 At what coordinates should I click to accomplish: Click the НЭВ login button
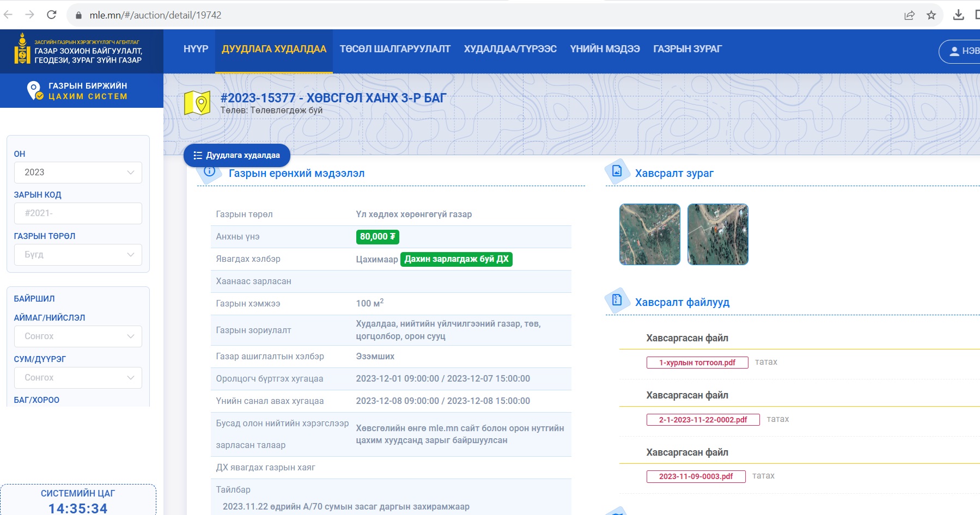960,51
